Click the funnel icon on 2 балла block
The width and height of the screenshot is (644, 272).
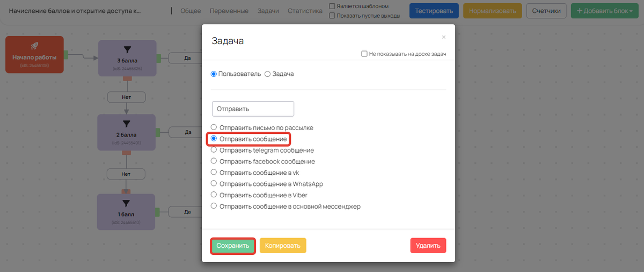pos(127,124)
